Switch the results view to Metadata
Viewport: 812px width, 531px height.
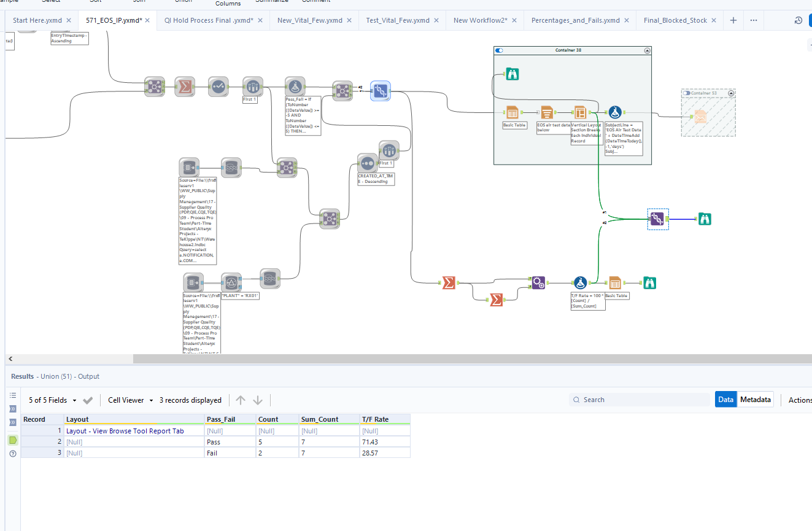pyautogui.click(x=755, y=399)
